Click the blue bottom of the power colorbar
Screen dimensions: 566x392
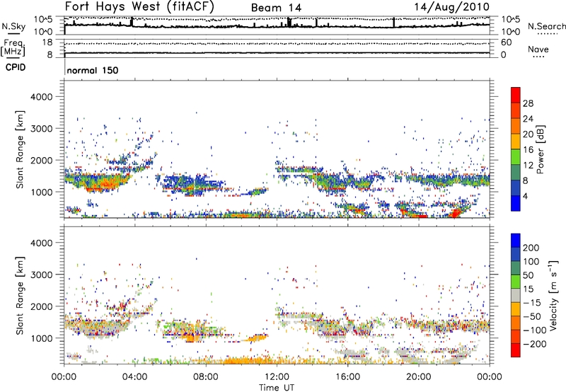pyautogui.click(x=516, y=203)
